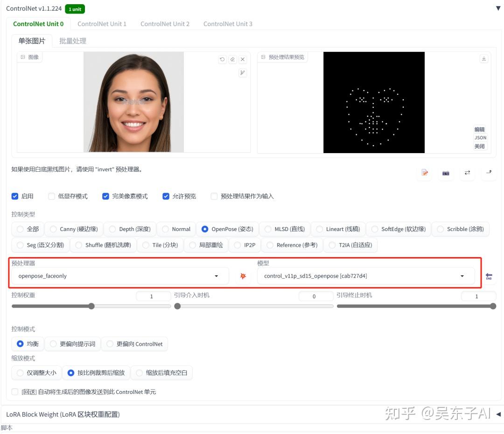Open the 批量处理 tab
This screenshot has width=504, height=434.
pos(72,41)
